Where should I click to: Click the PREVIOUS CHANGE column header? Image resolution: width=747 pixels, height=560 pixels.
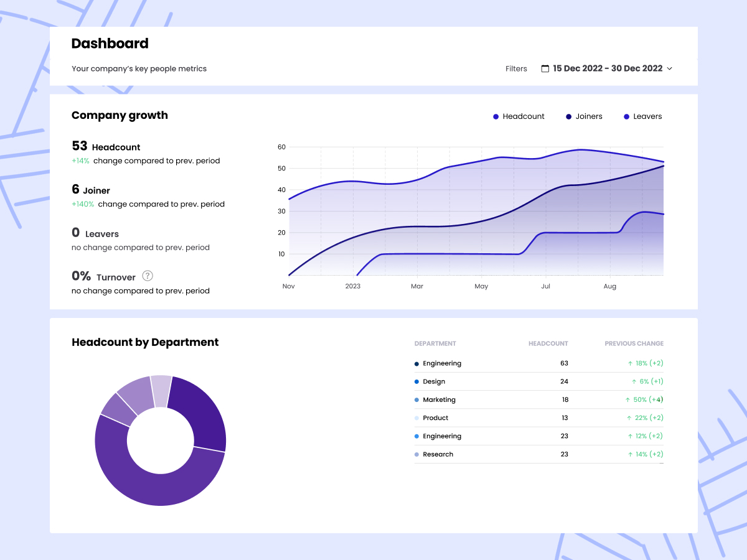coord(634,343)
